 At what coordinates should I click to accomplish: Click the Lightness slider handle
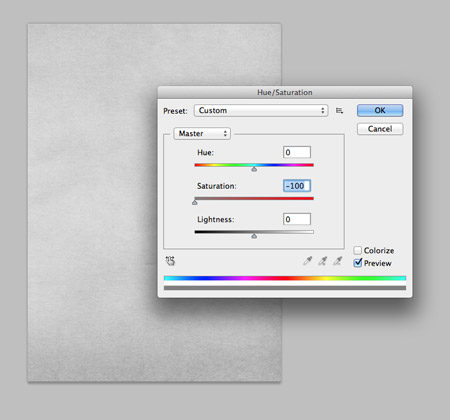pyautogui.click(x=254, y=236)
